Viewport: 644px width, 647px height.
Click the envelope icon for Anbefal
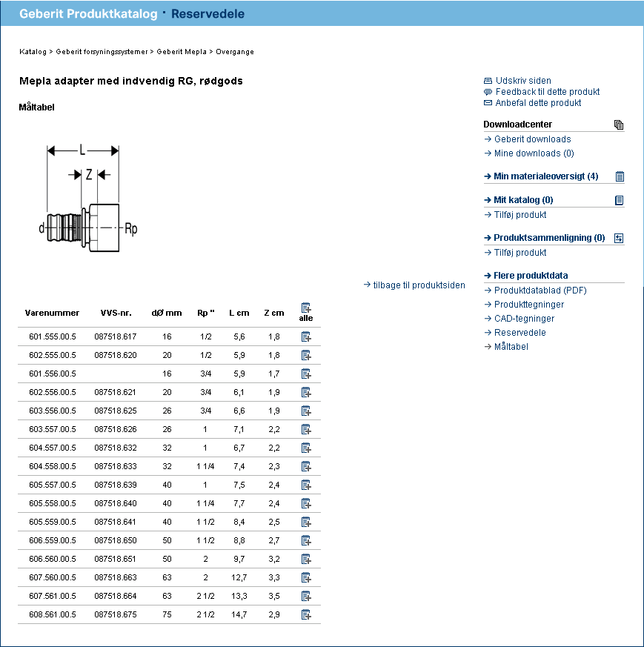(488, 103)
